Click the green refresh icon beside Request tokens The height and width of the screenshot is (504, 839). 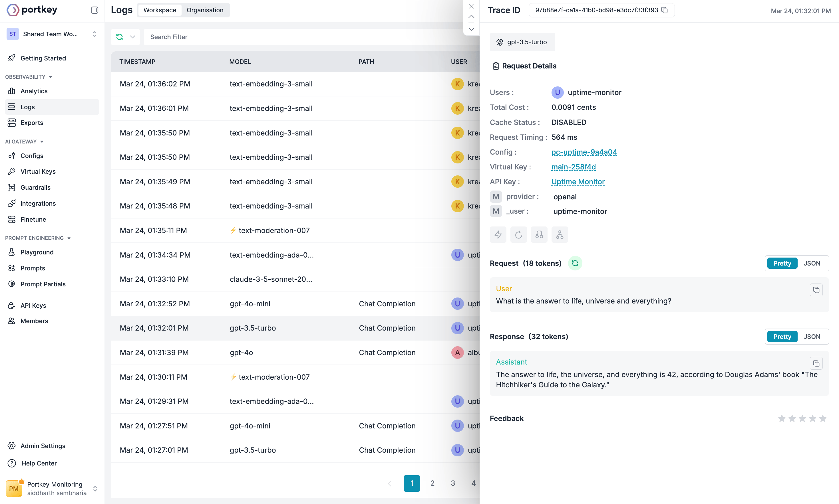(x=575, y=263)
